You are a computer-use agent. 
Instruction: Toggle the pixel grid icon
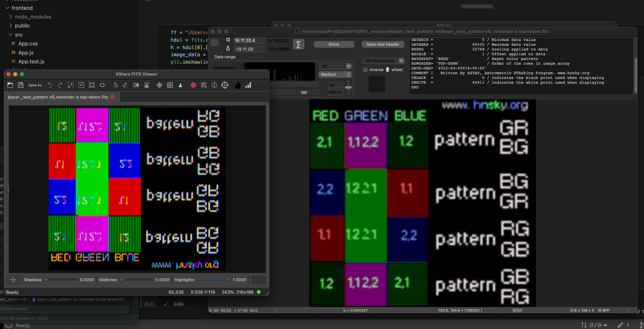click(x=170, y=85)
